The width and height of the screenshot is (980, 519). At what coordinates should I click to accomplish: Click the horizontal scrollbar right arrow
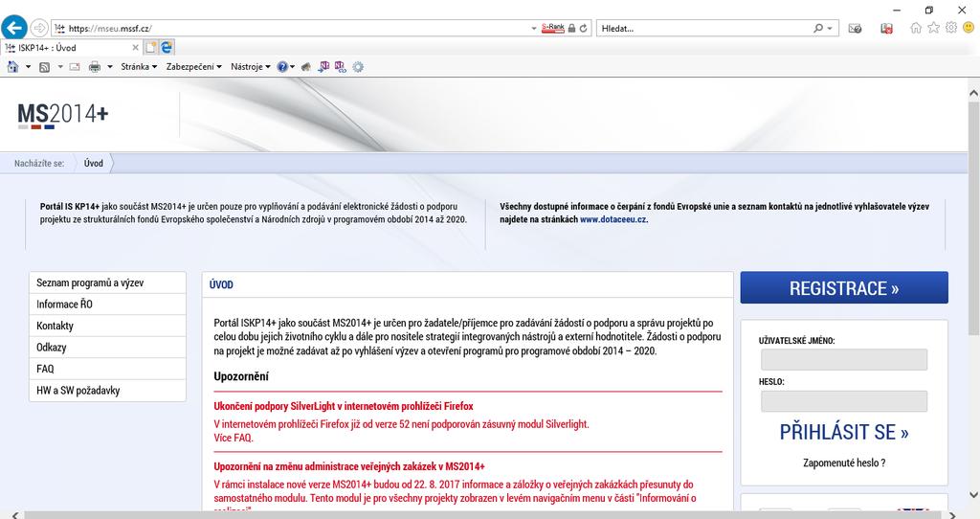click(x=952, y=514)
